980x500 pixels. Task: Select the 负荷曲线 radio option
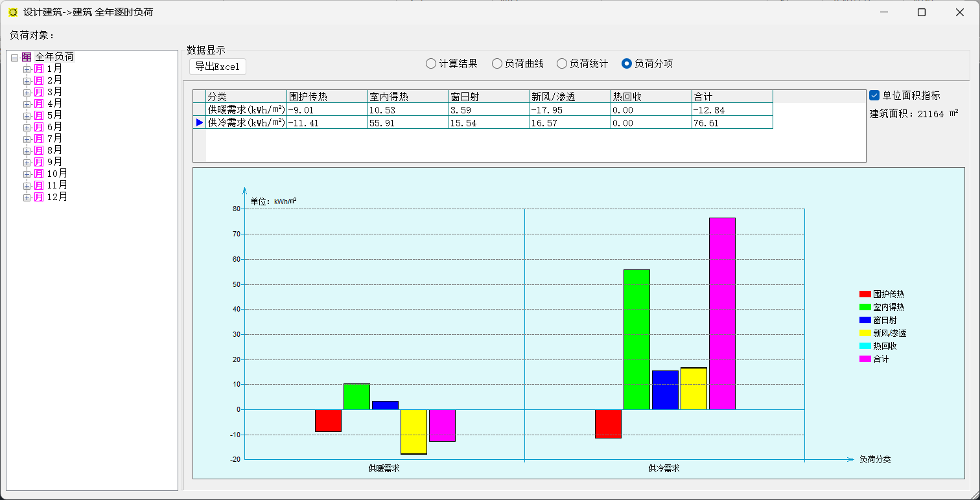pyautogui.click(x=497, y=63)
